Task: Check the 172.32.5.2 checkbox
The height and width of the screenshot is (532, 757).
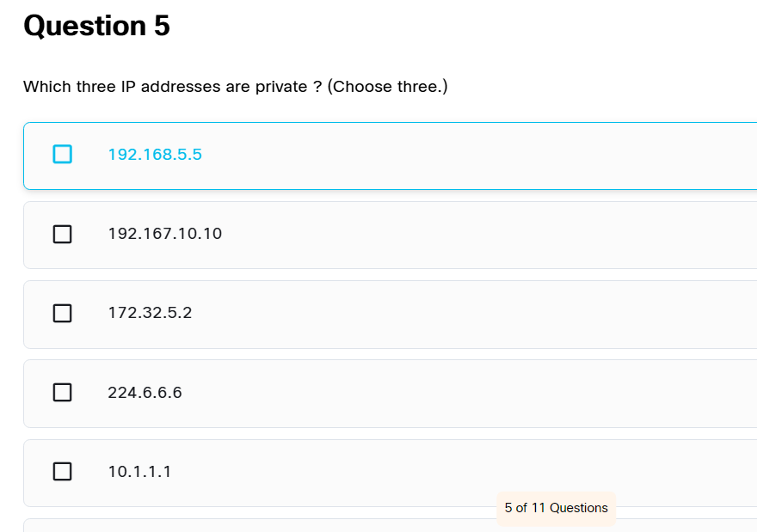Action: (x=62, y=313)
